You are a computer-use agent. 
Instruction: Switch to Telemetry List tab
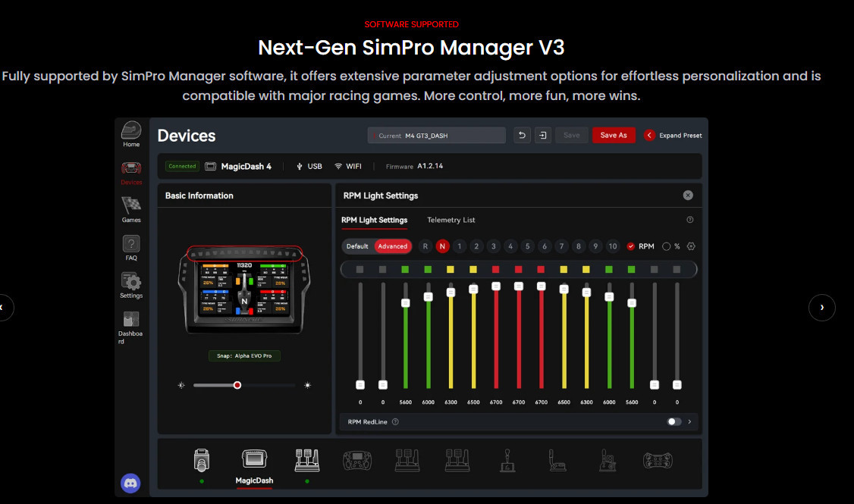point(451,220)
